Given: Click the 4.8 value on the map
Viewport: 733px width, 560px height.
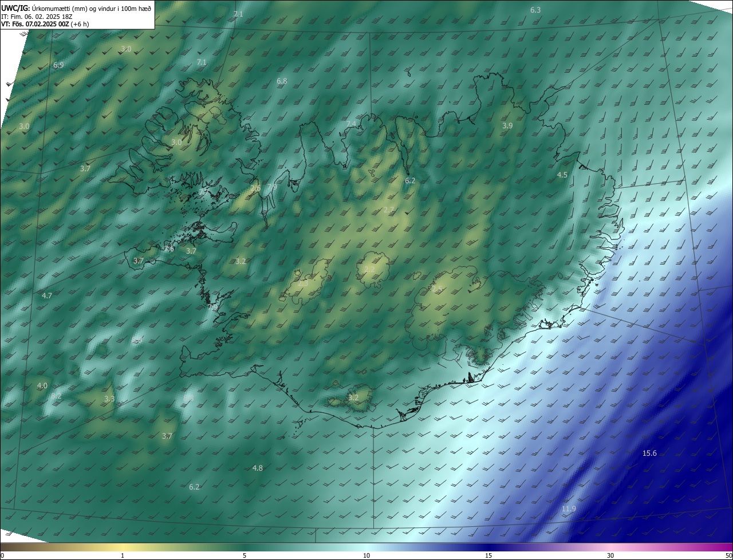Looking at the screenshot, I should tap(258, 468).
